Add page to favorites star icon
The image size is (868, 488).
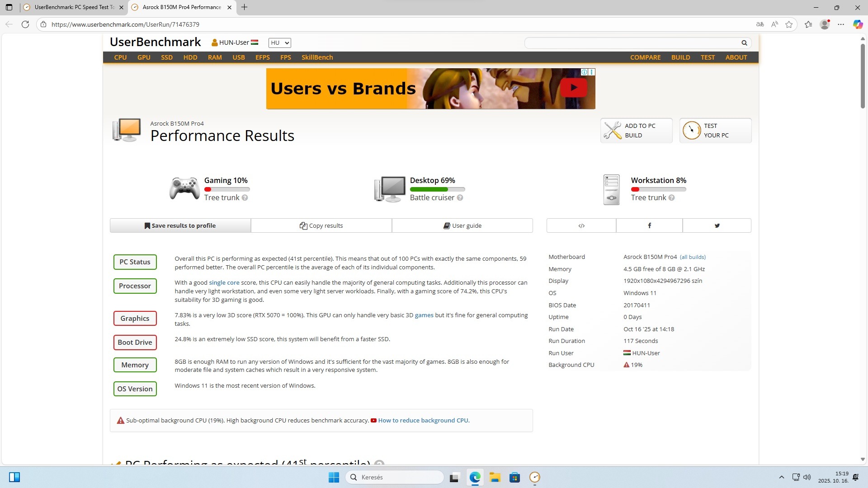[x=789, y=24]
